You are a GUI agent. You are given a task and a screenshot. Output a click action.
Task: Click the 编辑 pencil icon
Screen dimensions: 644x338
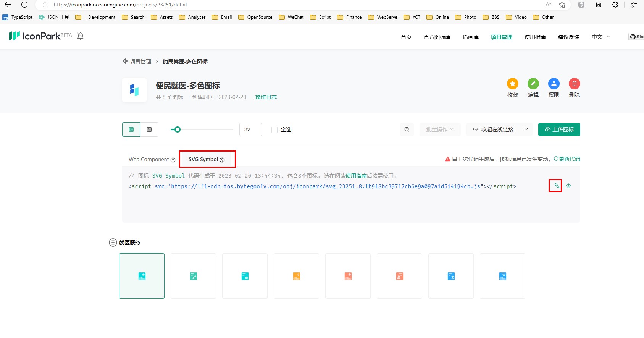click(x=533, y=84)
